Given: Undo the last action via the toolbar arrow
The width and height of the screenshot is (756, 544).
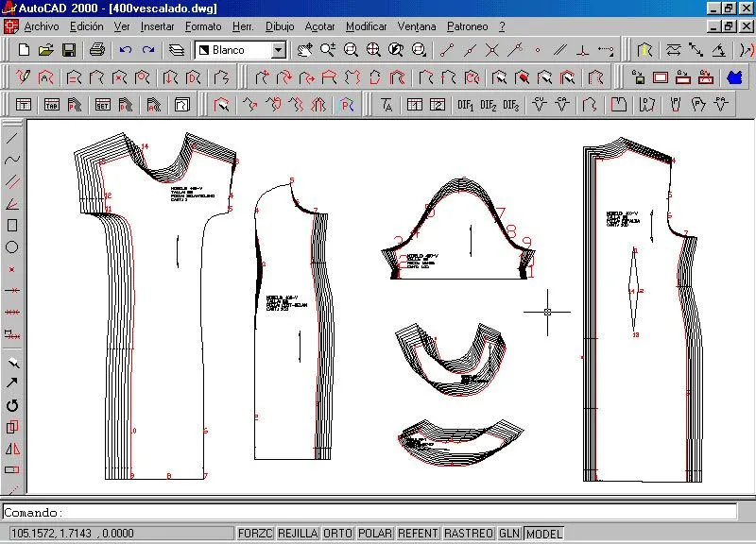Looking at the screenshot, I should [126, 50].
